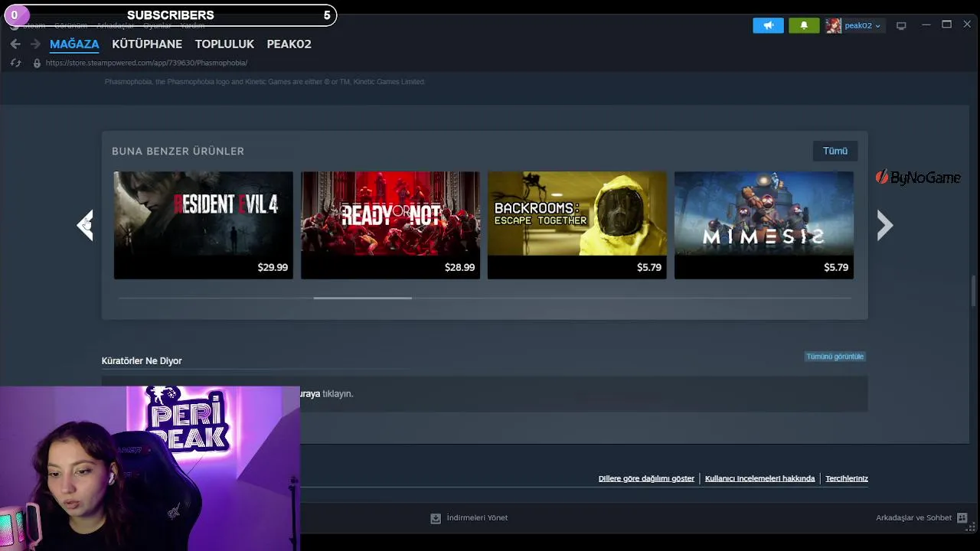Screen dimensions: 980x551
Task: Open the MIMESIS game card
Action: (x=763, y=225)
